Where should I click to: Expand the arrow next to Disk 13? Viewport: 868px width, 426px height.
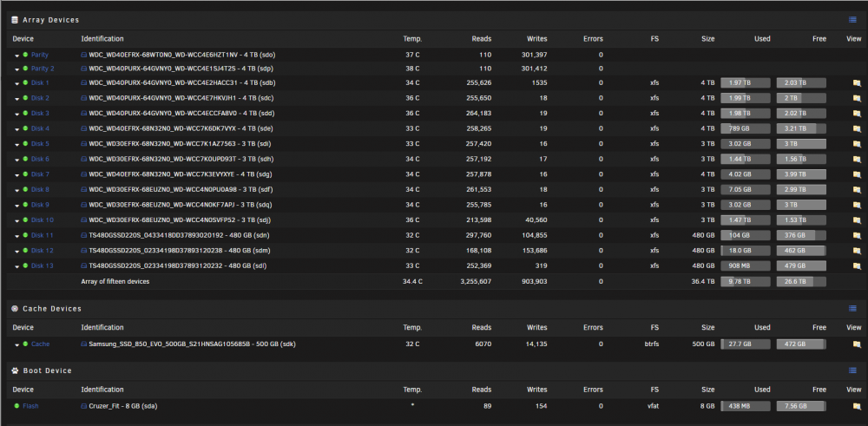(x=17, y=266)
